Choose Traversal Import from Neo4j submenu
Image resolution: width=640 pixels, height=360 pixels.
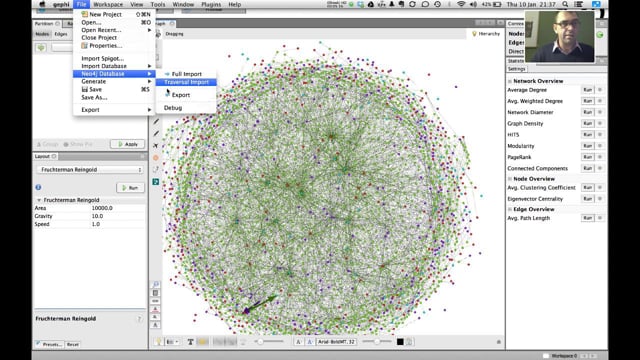point(186,82)
